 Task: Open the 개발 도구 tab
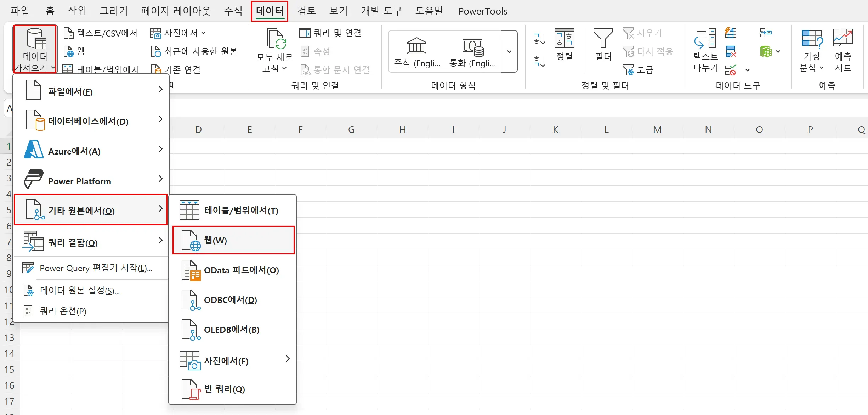click(381, 11)
